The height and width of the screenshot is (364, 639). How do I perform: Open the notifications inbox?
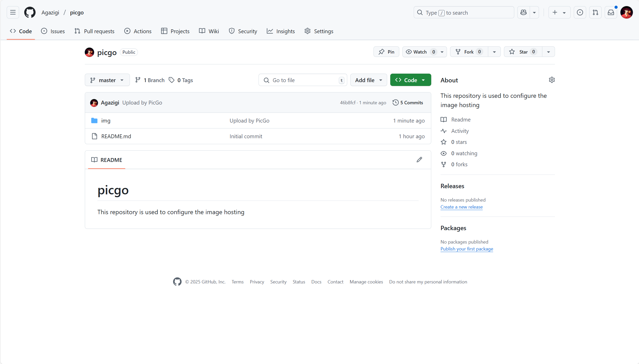click(611, 12)
